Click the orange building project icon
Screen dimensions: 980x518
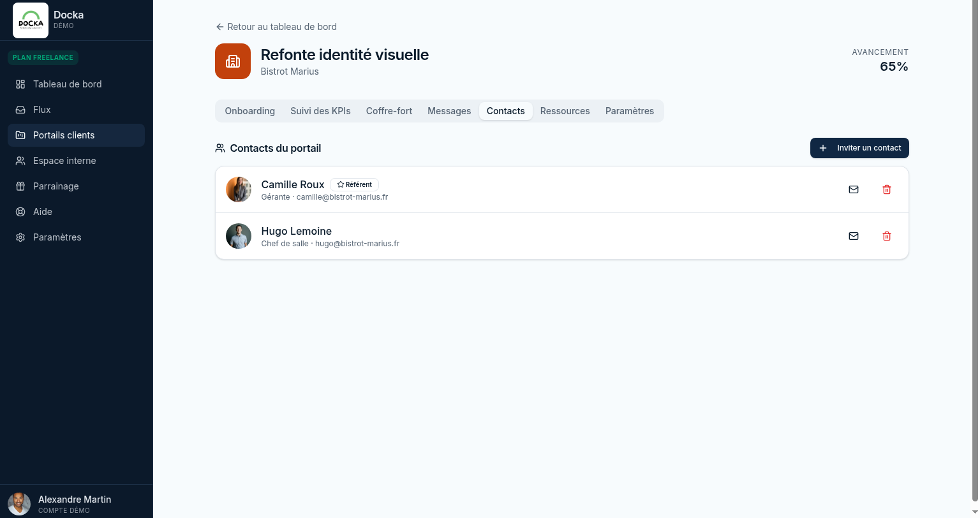pos(233,61)
